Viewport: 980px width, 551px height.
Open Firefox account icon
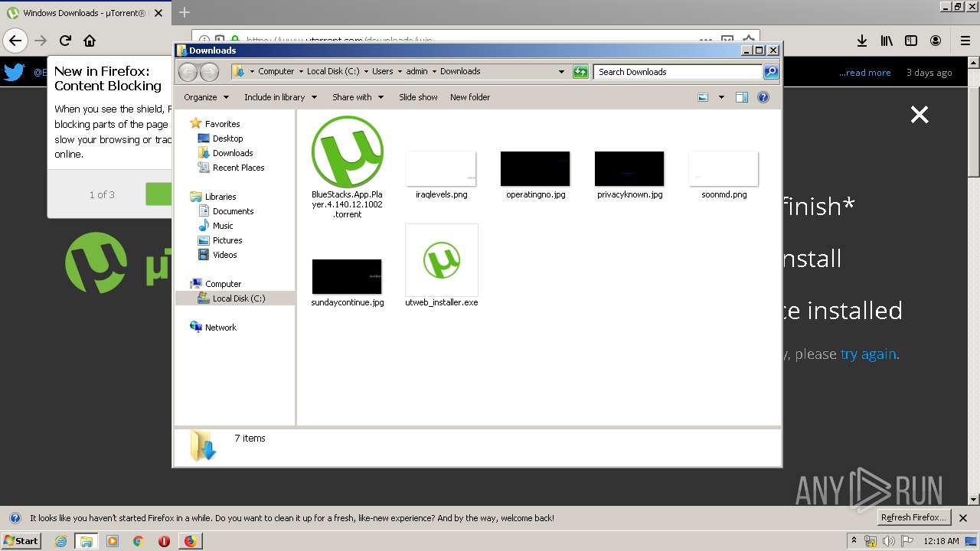936,41
